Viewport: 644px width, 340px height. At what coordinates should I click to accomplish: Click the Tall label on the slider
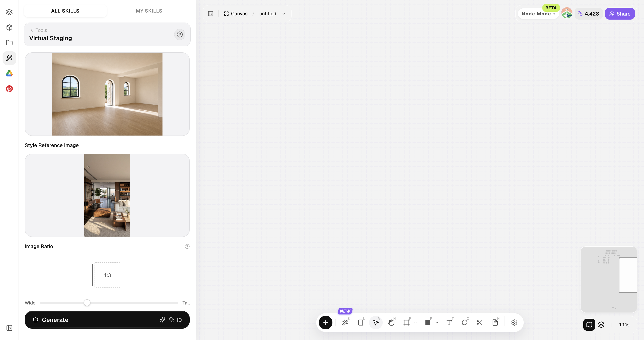[186, 303]
